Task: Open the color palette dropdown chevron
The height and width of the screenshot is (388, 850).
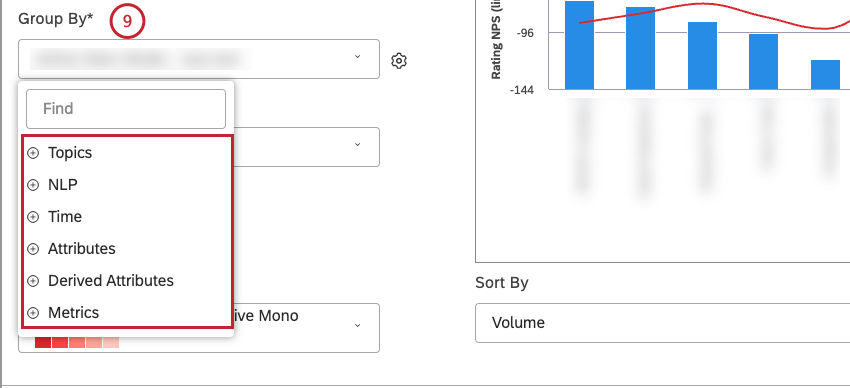Action: coord(357,325)
